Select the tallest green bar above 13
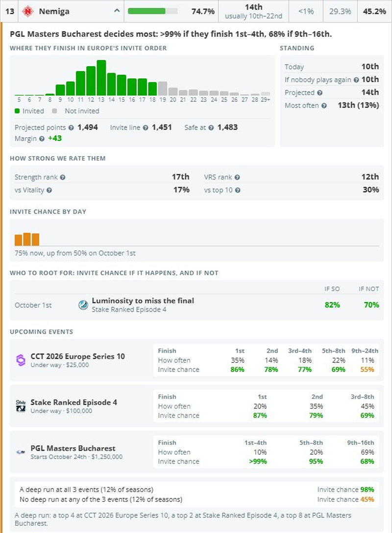The width and height of the screenshot is (392, 533). coord(101,78)
